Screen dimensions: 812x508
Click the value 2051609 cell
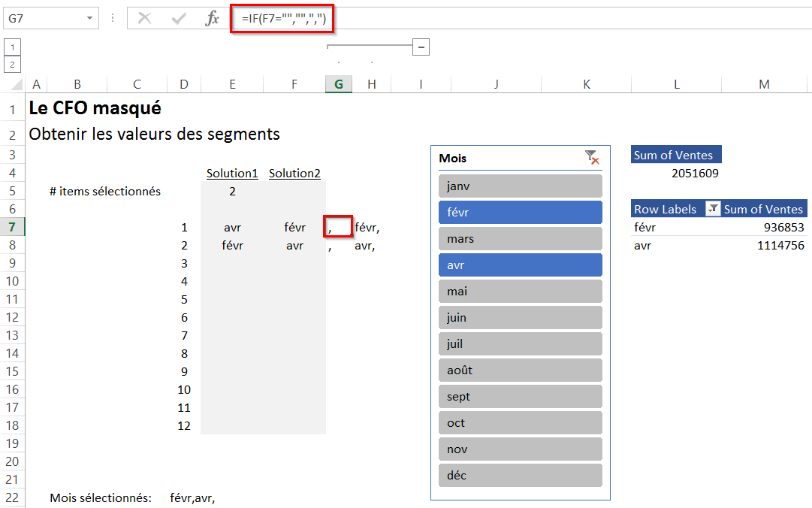pos(695,174)
